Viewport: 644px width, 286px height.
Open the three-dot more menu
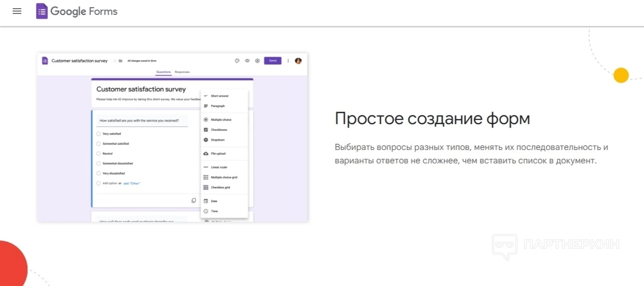pos(288,61)
